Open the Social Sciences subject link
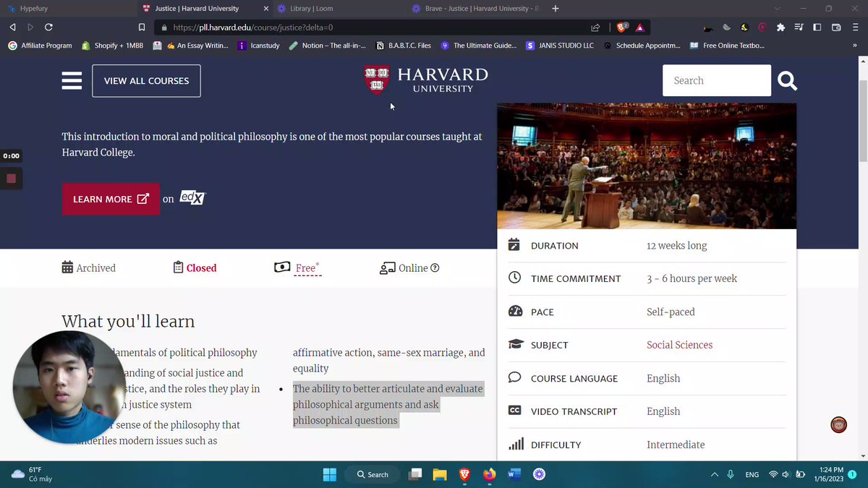 679,345
